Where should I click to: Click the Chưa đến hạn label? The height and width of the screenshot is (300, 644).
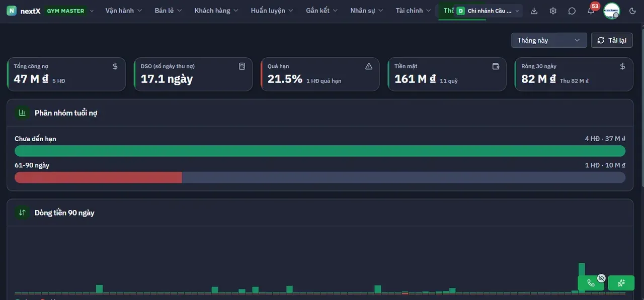click(35, 139)
